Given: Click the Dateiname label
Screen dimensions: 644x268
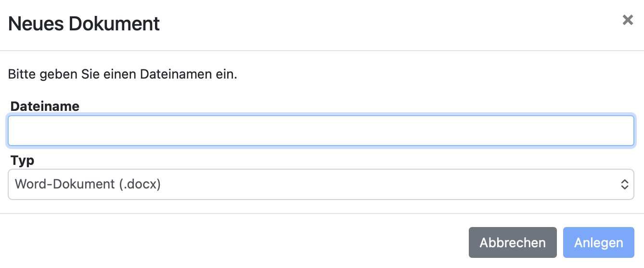Looking at the screenshot, I should point(45,107).
